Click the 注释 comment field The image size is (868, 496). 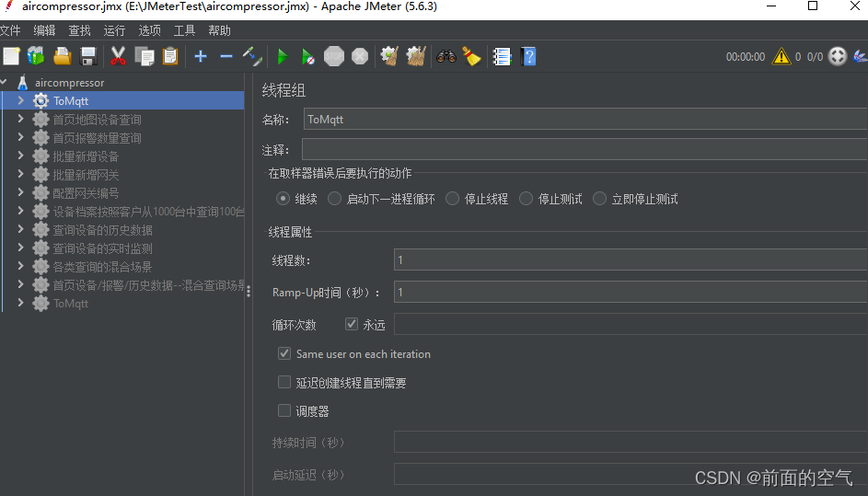pos(584,149)
